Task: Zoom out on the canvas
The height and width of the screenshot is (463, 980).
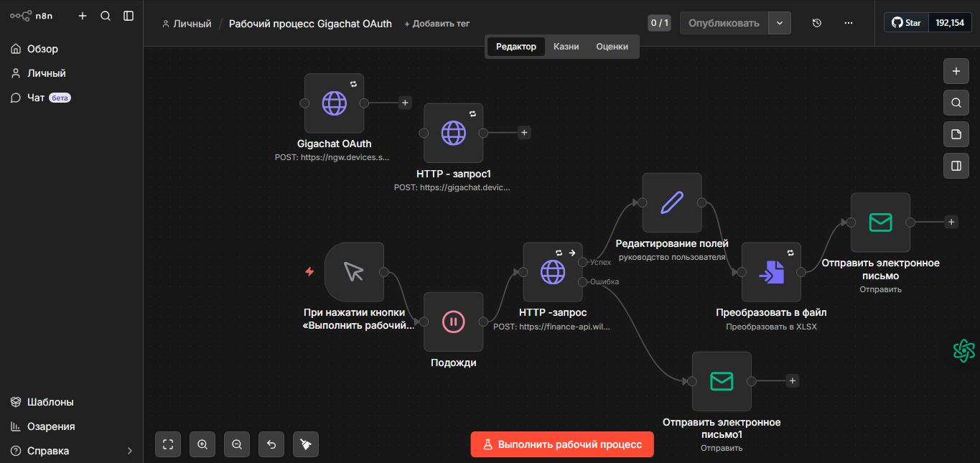Action: (x=237, y=444)
